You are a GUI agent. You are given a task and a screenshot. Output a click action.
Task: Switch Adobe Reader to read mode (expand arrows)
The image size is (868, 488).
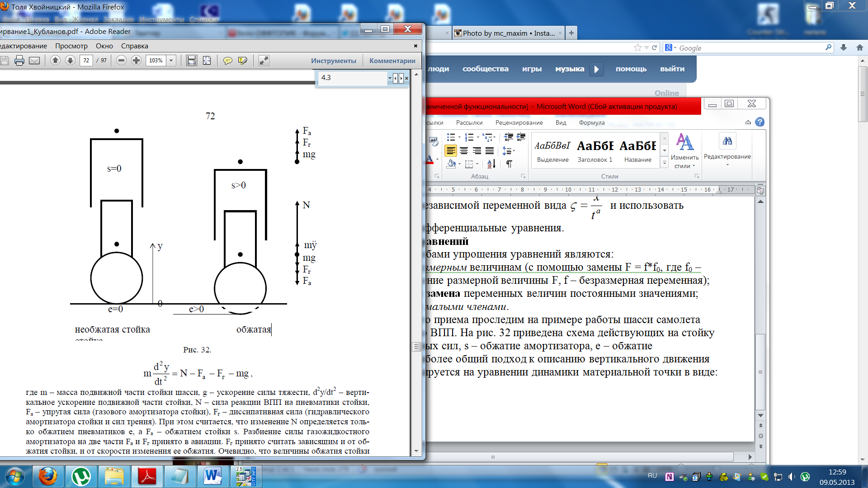tap(264, 61)
